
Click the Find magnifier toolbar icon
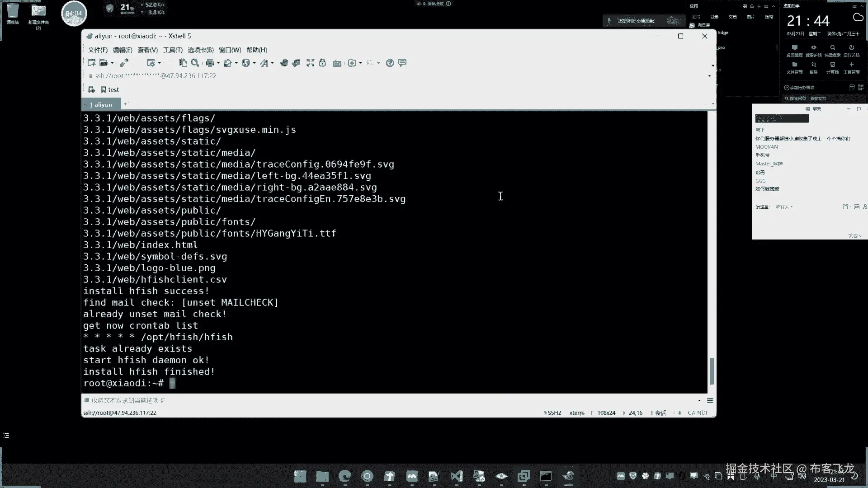[x=195, y=63]
